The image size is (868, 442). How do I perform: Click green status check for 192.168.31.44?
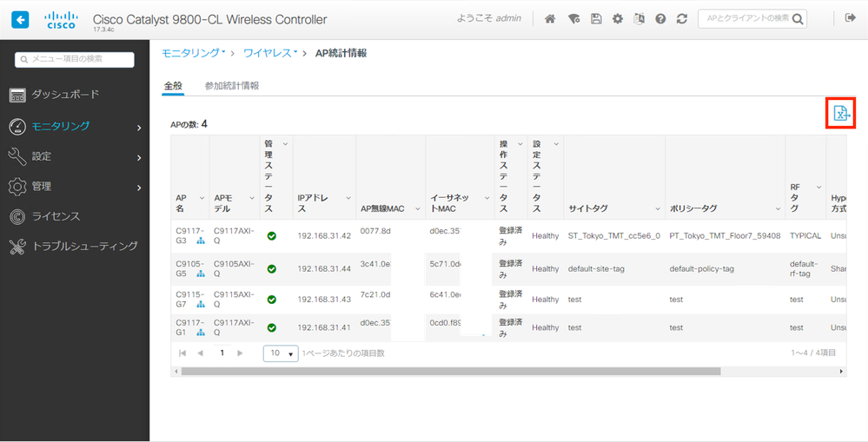coord(271,269)
